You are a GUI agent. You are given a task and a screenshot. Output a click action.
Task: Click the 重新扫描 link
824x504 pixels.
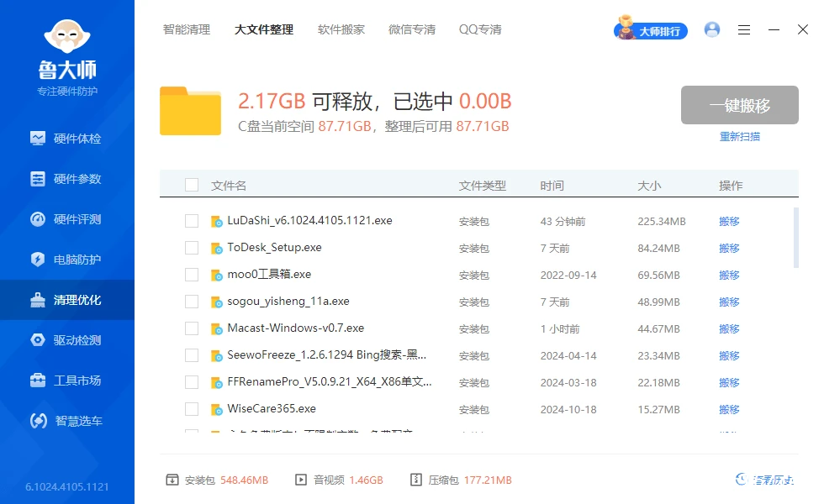click(x=742, y=136)
